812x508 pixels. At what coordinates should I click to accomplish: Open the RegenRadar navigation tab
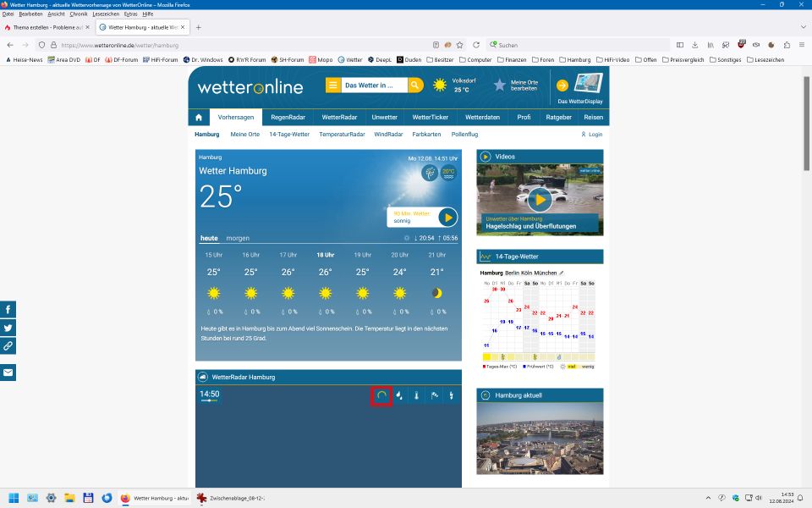[x=288, y=118]
